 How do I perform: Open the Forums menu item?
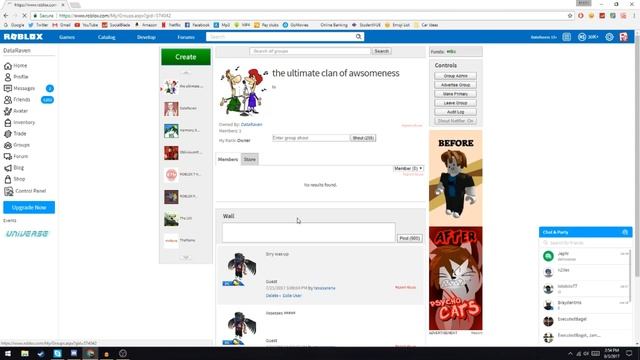tap(186, 37)
